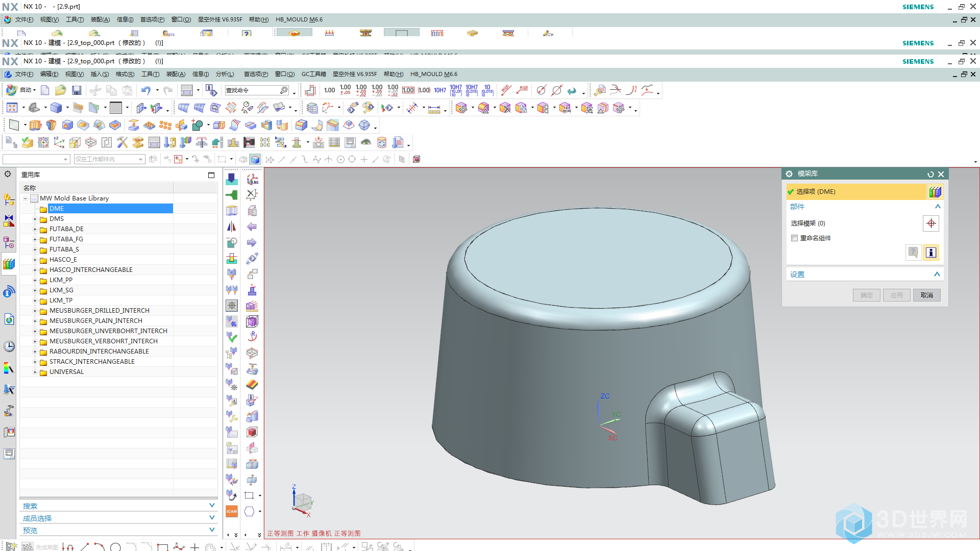
Task: Click the Undo arrow icon
Action: (x=146, y=91)
